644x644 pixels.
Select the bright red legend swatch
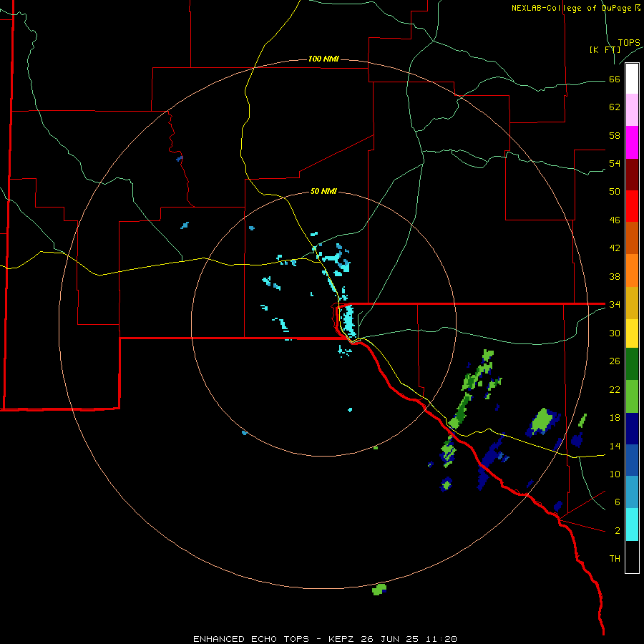pos(632,206)
